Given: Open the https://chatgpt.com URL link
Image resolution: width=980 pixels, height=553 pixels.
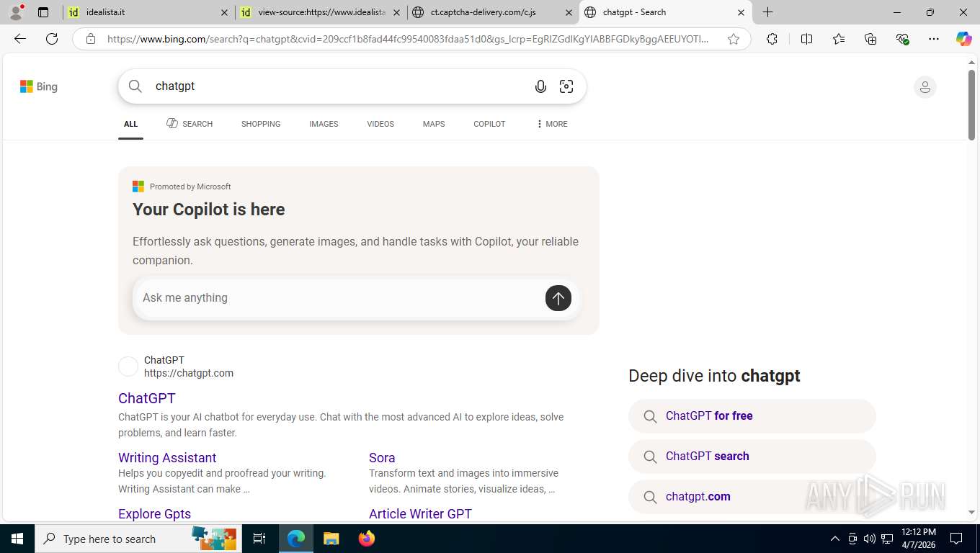Looking at the screenshot, I should pyautogui.click(x=189, y=373).
